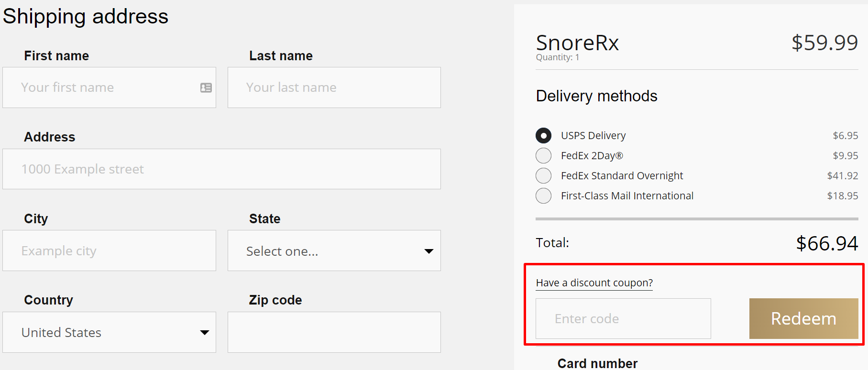Click the SnoreRx product title
The height and width of the screenshot is (370, 868).
point(577,43)
